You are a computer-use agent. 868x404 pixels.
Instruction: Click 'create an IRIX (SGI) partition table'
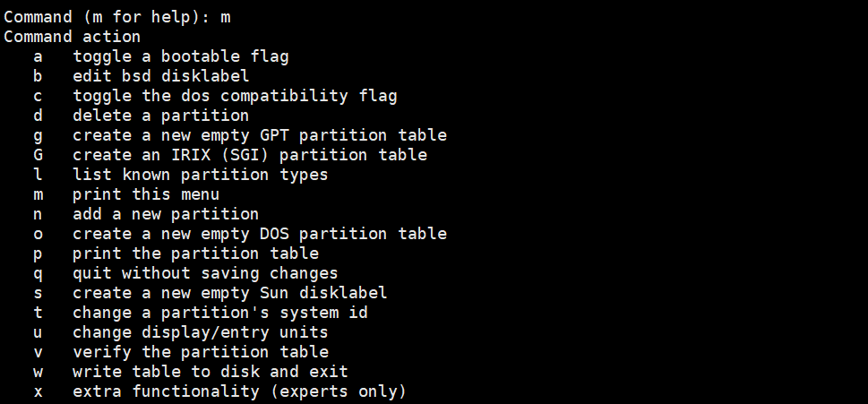click(x=249, y=155)
